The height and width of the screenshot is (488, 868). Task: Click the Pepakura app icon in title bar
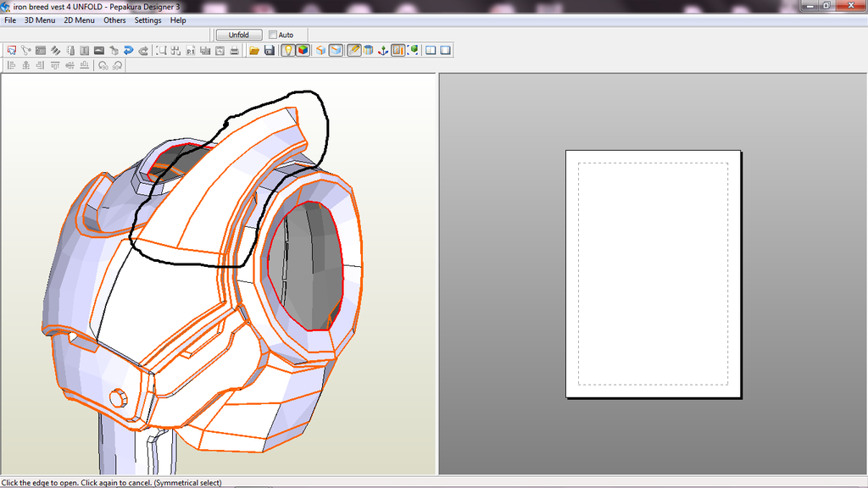tap(6, 7)
